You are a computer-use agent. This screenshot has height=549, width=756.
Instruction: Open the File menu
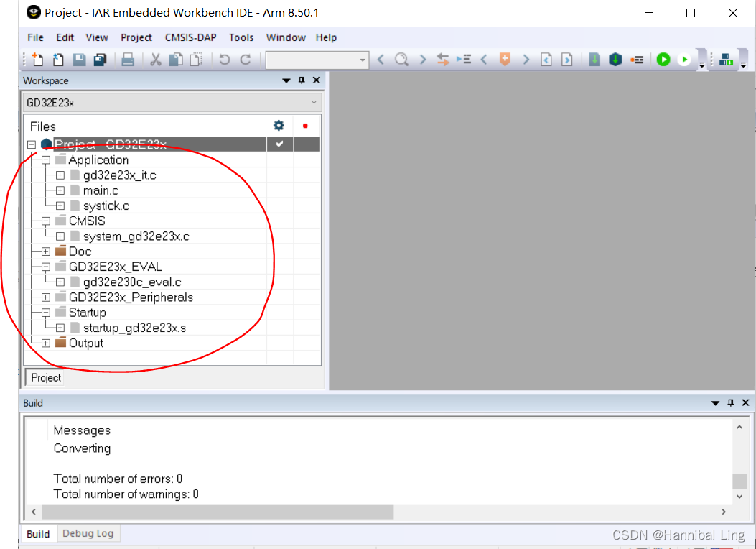tap(36, 37)
